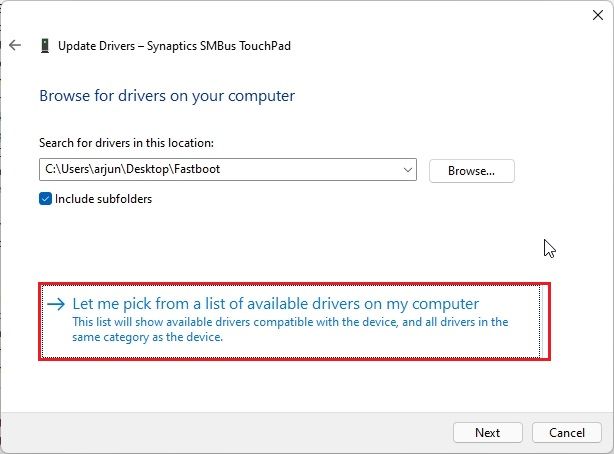Click inside the Fastboot path field

click(300, 170)
